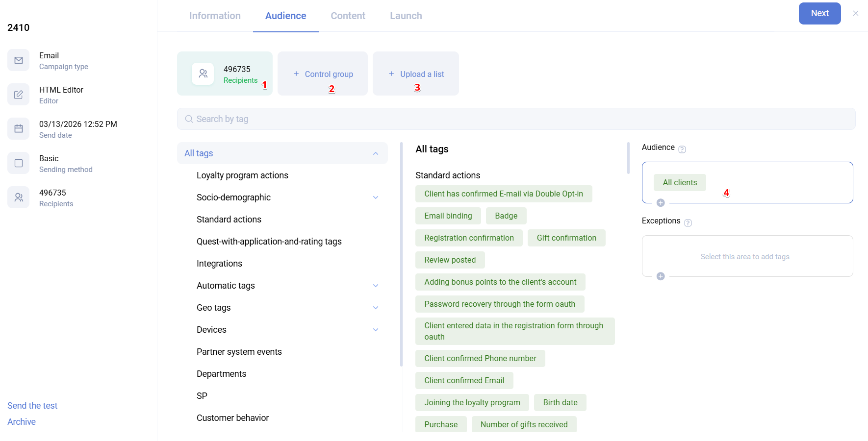Screen dimensions: 868x441
Task: Open the Launch tab
Action: coord(406,16)
